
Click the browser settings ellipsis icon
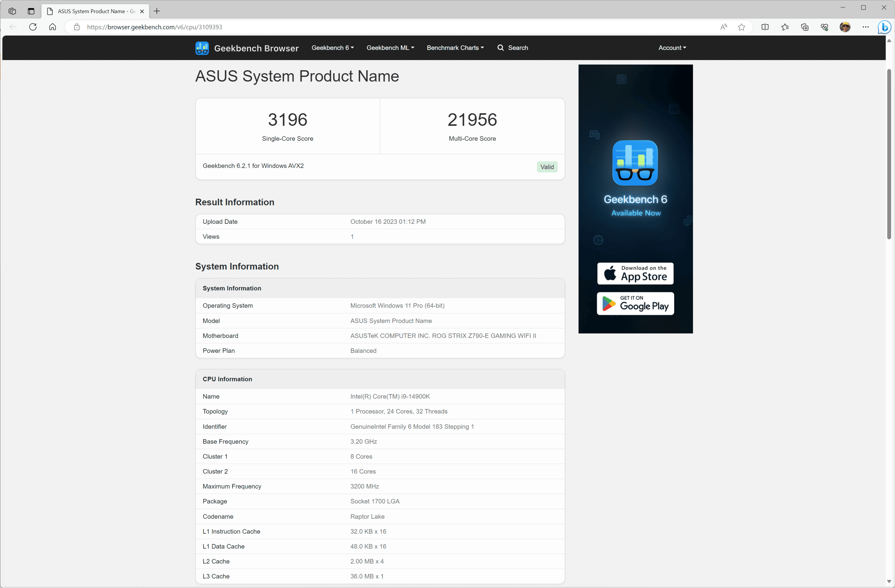coord(866,27)
